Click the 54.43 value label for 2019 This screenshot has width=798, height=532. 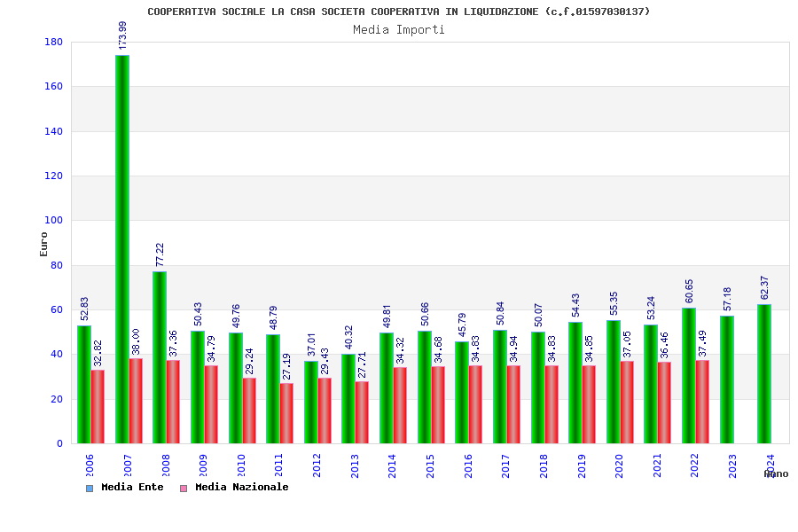575,305
